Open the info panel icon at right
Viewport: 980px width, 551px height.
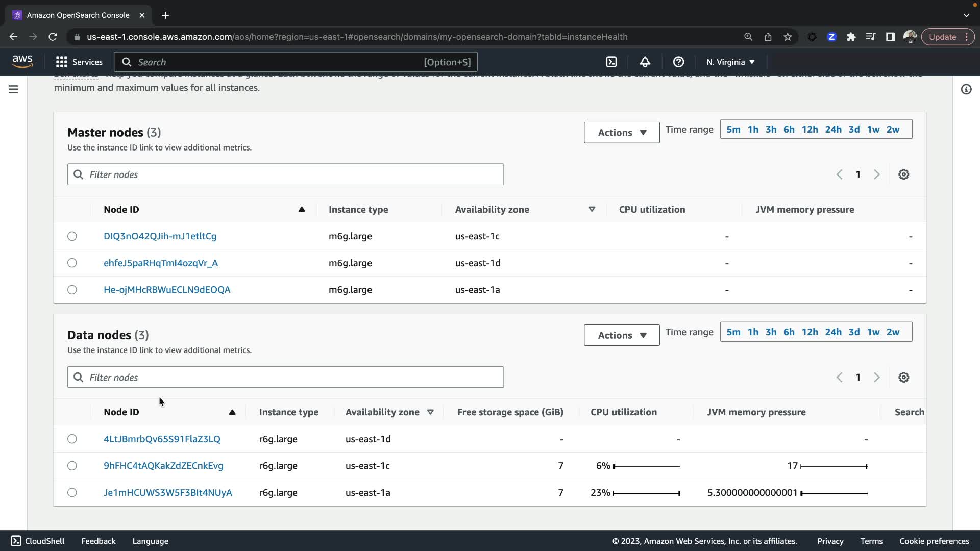pos(966,90)
